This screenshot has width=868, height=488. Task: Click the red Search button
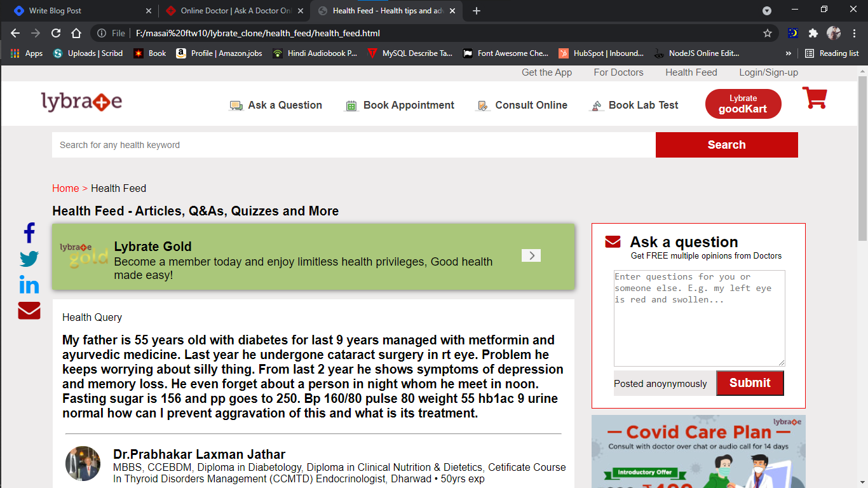tap(726, 145)
